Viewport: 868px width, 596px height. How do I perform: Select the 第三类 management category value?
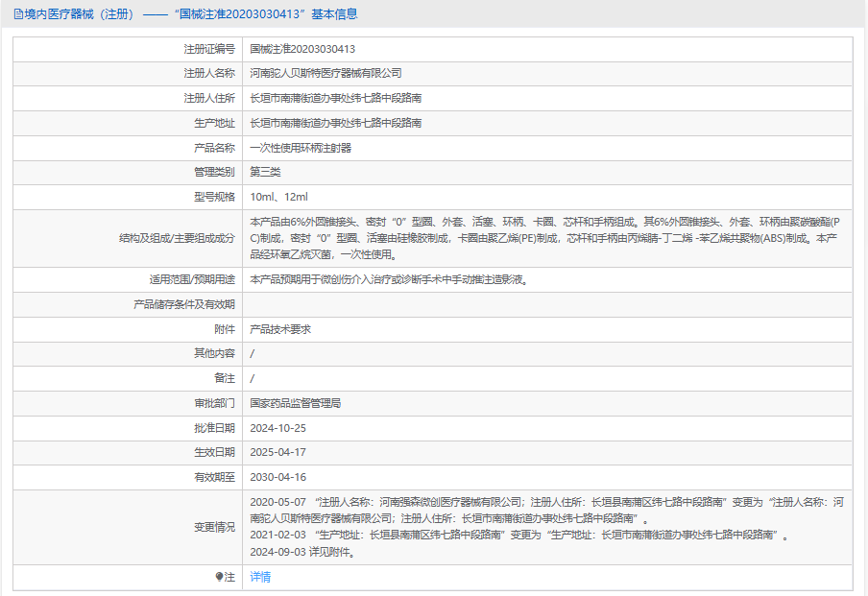(265, 172)
